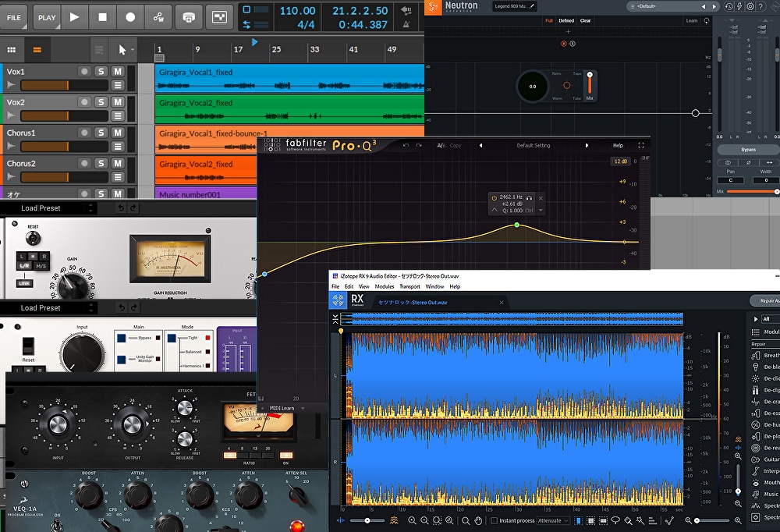Select the hand grab tool in RX
The width and height of the screenshot is (780, 532).
[478, 520]
